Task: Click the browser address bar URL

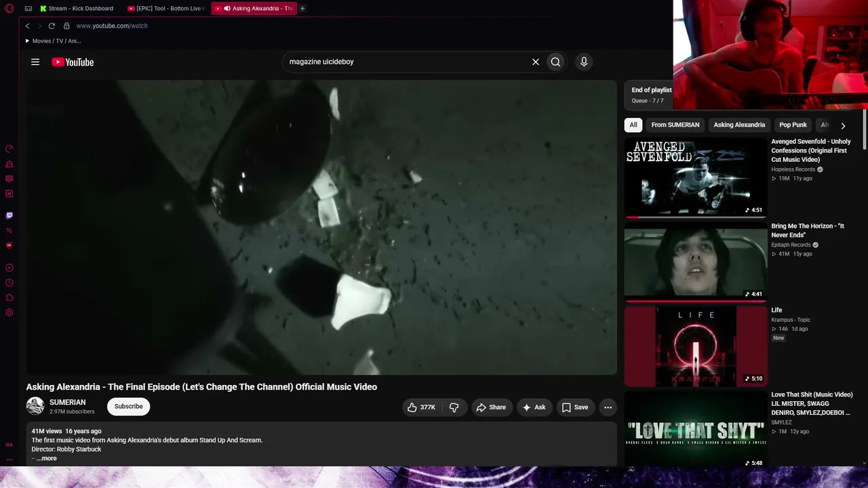Action: (112, 26)
